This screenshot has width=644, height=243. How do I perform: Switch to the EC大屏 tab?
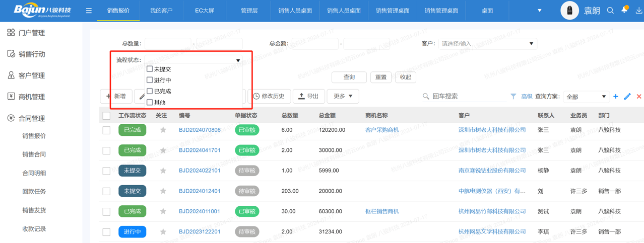click(x=205, y=11)
